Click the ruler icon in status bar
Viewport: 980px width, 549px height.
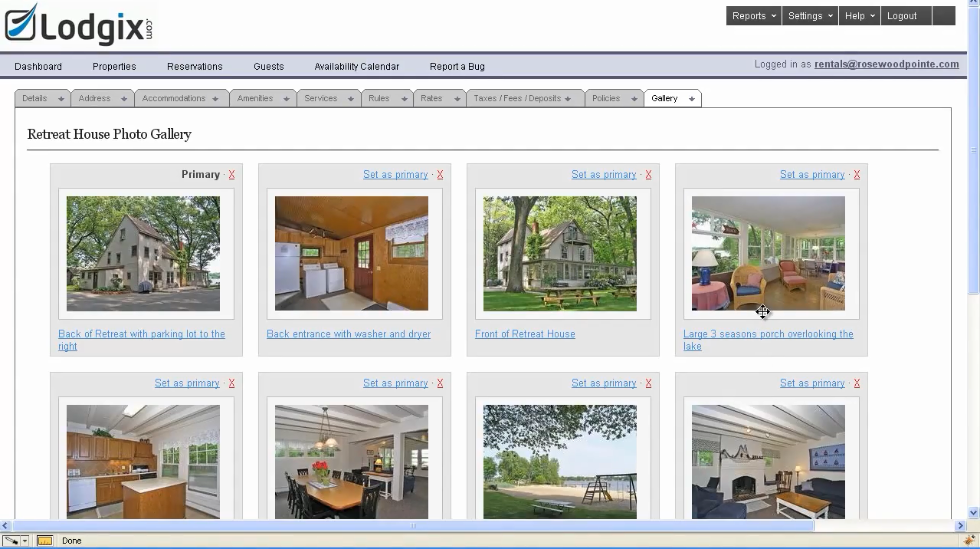[x=45, y=541]
